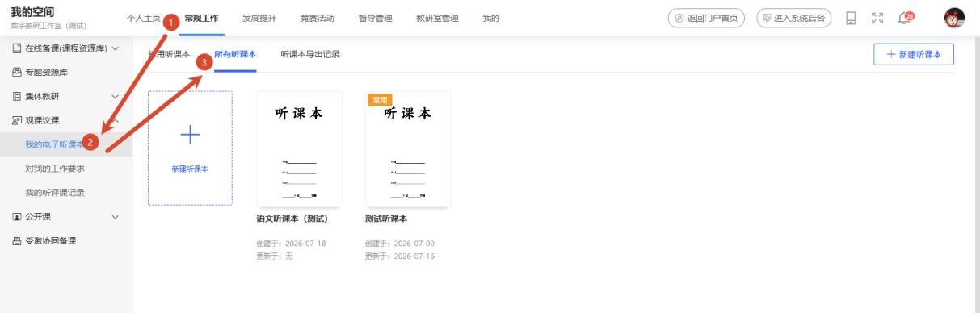Expand 在线备课(课程资源库) chevron
Image resolution: width=980 pixels, height=313 pixels.
(x=115, y=48)
